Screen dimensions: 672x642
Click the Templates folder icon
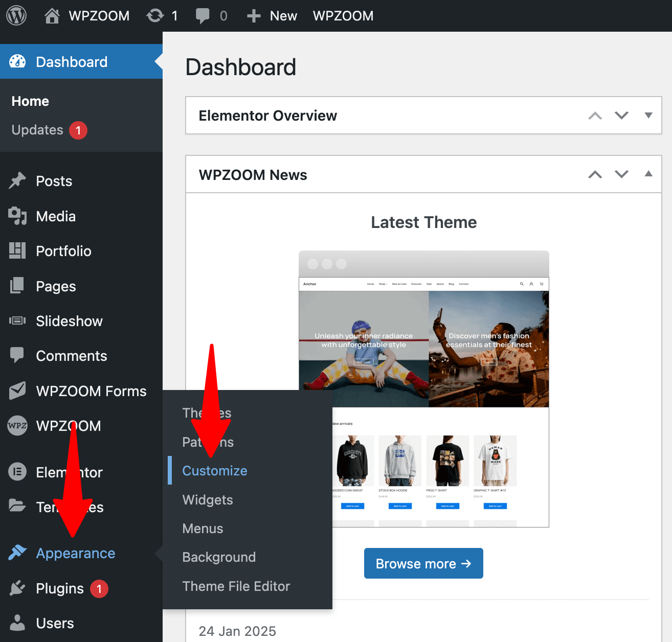click(x=17, y=506)
